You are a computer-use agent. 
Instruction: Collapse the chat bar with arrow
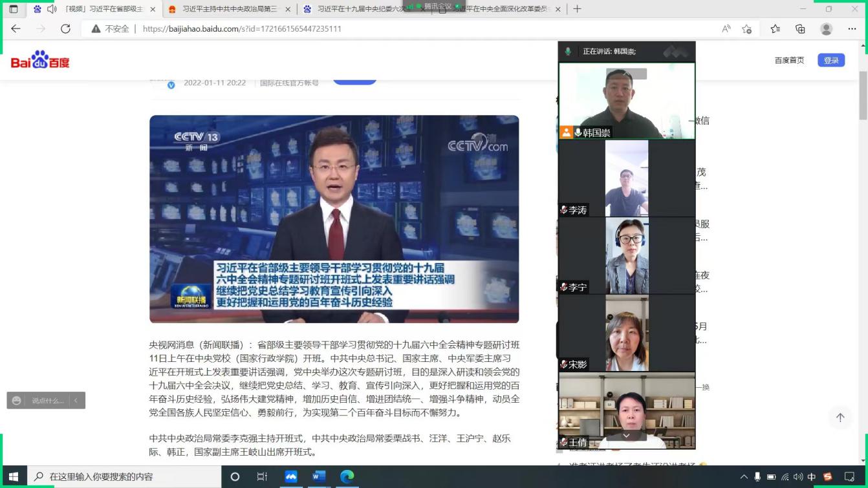point(76,401)
